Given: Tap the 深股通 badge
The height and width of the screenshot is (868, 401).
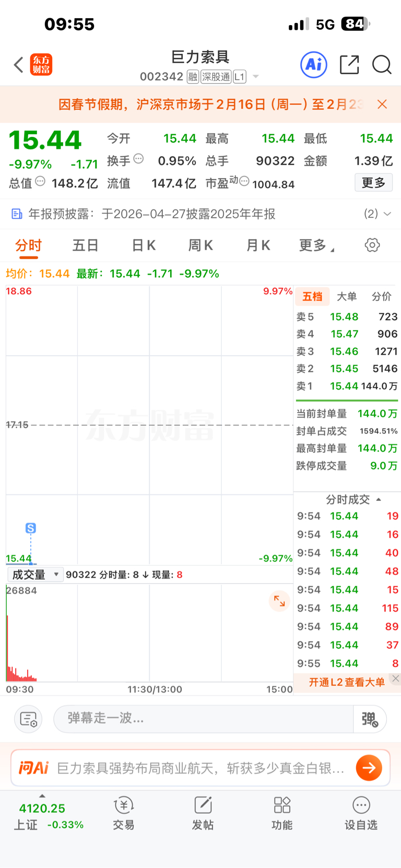Looking at the screenshot, I should 216,77.
